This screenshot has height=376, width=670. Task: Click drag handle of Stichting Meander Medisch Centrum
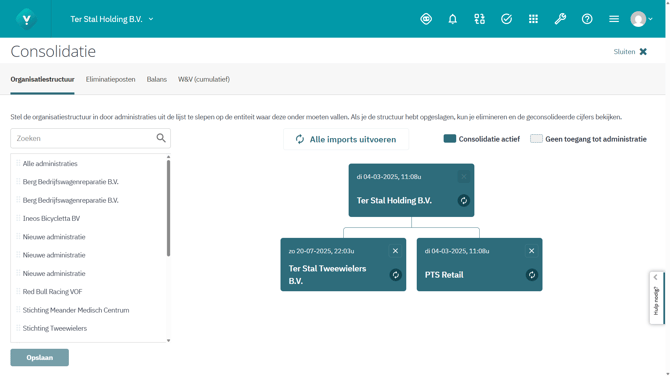point(18,310)
